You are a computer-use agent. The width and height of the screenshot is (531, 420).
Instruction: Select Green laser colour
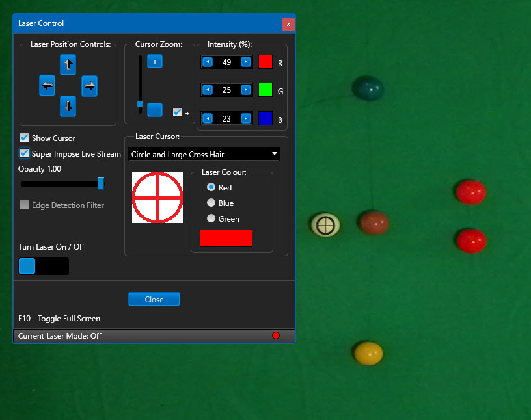point(211,218)
